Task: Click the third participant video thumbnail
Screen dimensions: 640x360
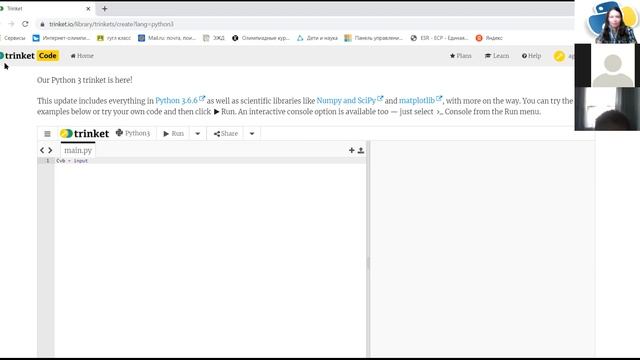Action: 607,109
